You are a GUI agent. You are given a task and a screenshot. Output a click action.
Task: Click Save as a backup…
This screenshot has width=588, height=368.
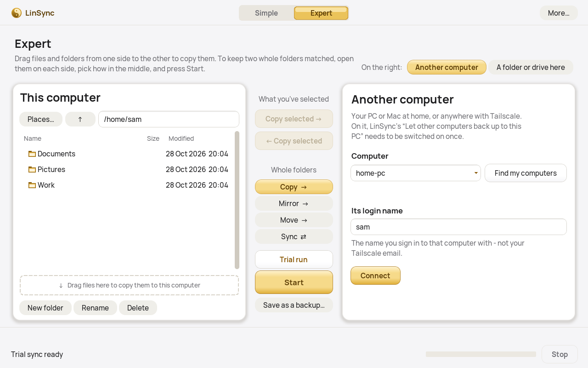coord(294,305)
